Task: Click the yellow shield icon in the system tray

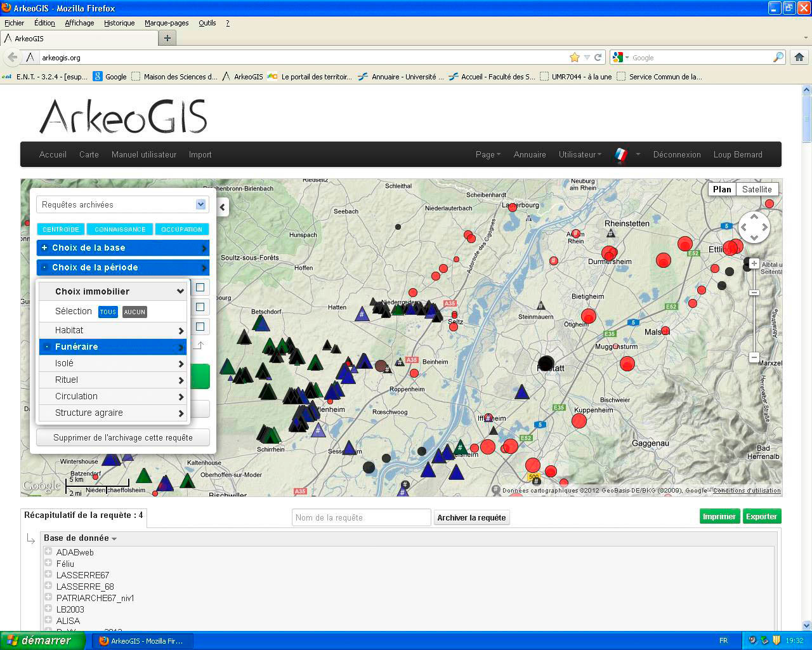Action: pos(776,640)
